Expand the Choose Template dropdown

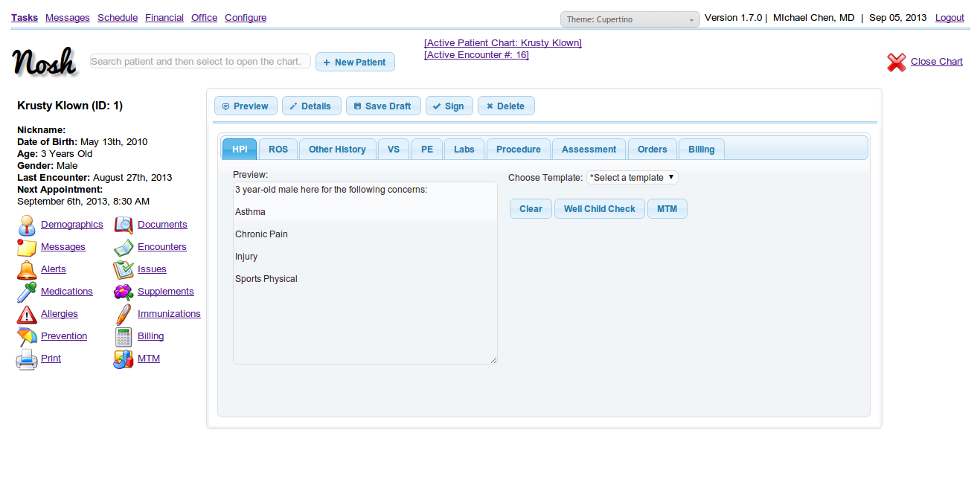(632, 178)
